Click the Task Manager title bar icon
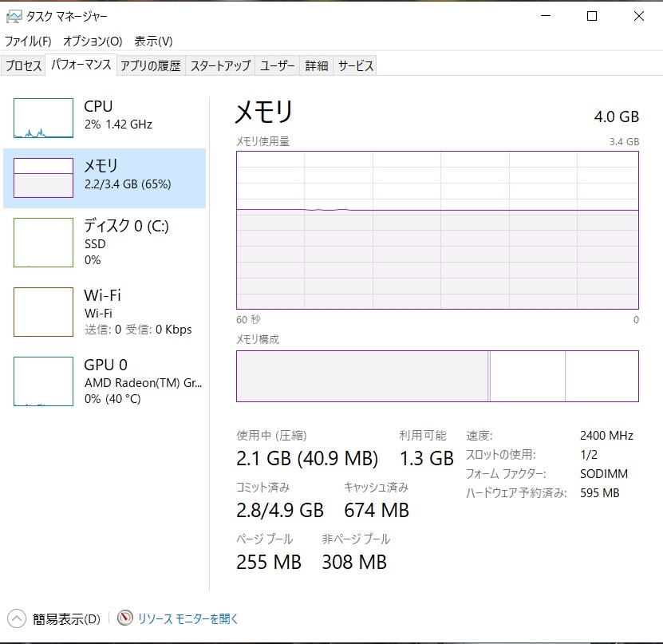This screenshot has width=663, height=644. [14, 16]
